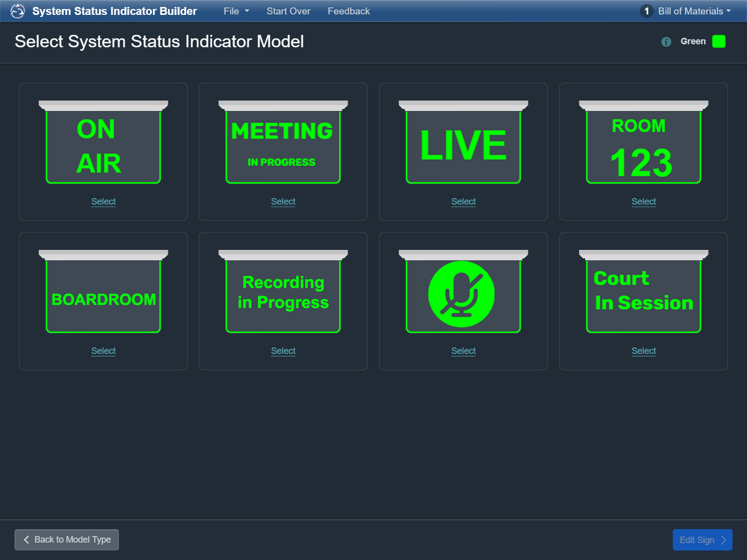This screenshot has width=747, height=560.
Task: Open the Feedback menu item
Action: (349, 11)
